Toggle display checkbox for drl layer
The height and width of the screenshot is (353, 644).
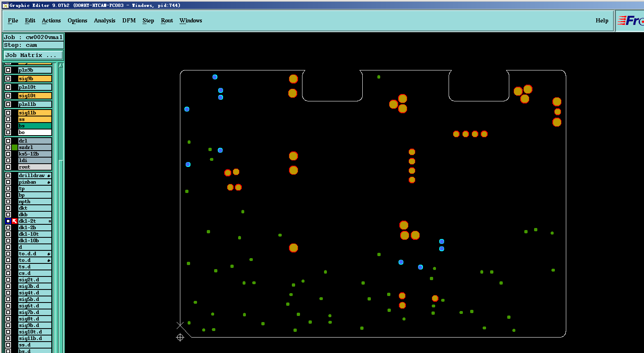(8, 141)
